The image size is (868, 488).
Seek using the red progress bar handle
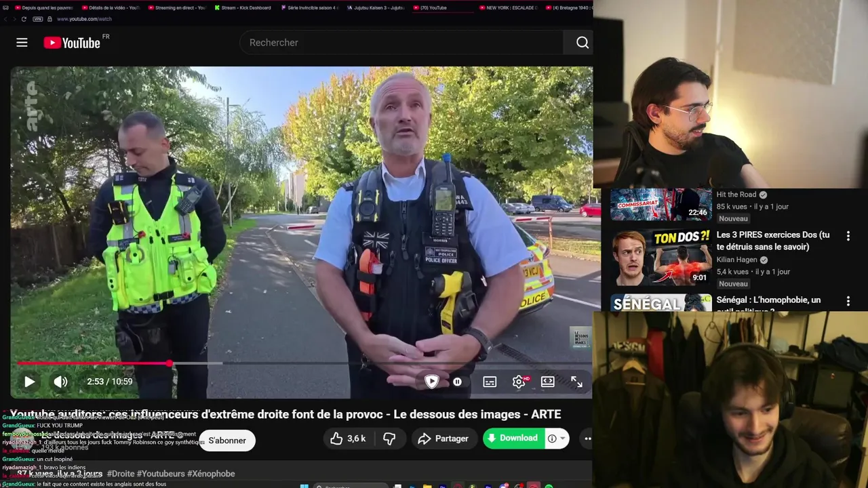[x=170, y=364]
